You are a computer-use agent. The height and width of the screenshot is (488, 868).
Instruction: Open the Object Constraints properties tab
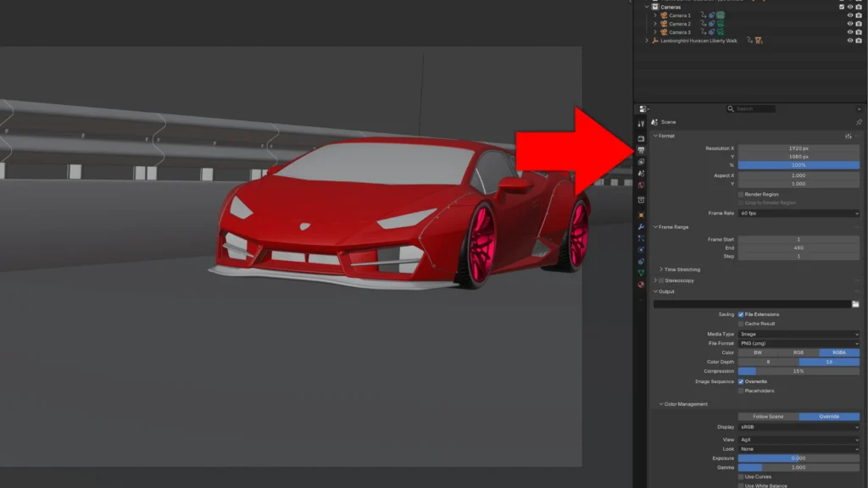[x=641, y=261]
